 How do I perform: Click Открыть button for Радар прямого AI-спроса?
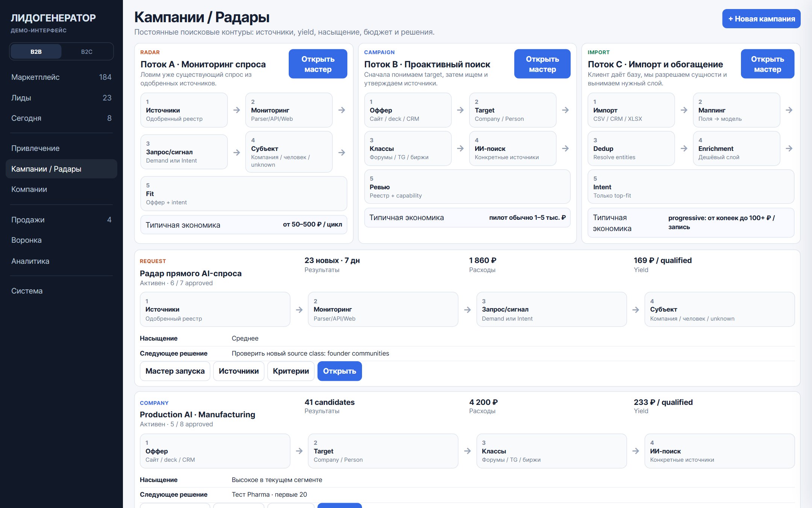(x=339, y=371)
